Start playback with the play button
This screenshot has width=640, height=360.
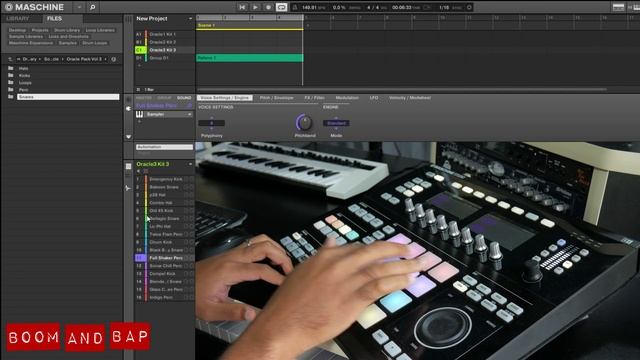(255, 7)
